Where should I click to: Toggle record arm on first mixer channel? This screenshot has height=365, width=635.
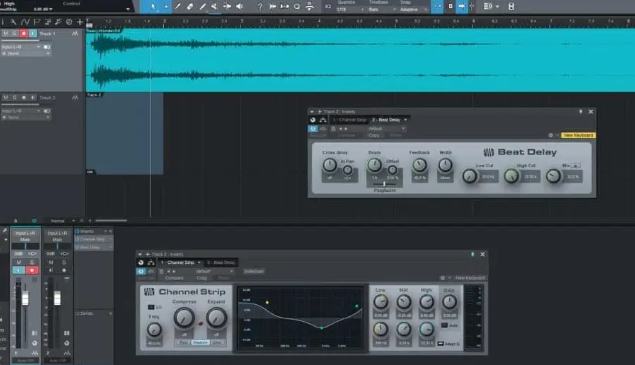32,270
